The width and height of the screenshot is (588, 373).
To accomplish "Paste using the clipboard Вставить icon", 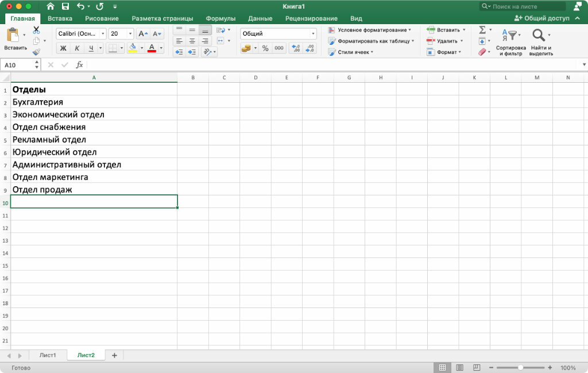I will (13, 35).
